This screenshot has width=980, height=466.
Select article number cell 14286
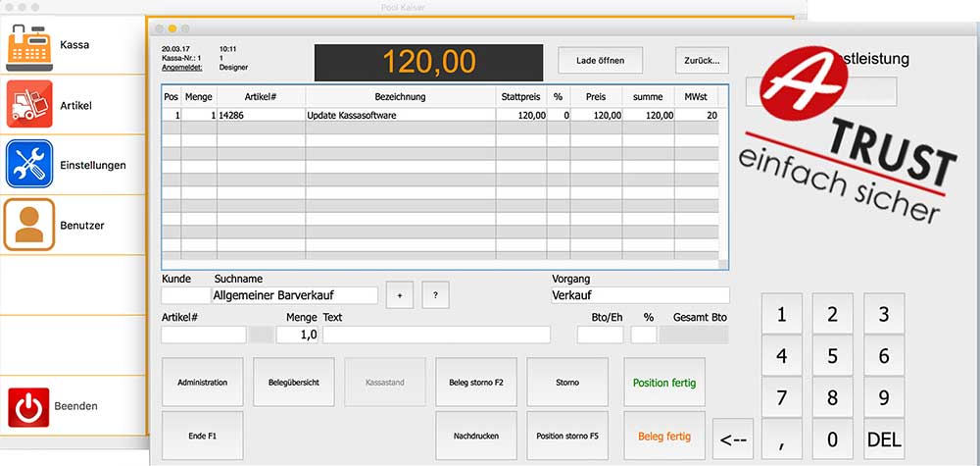(262, 116)
